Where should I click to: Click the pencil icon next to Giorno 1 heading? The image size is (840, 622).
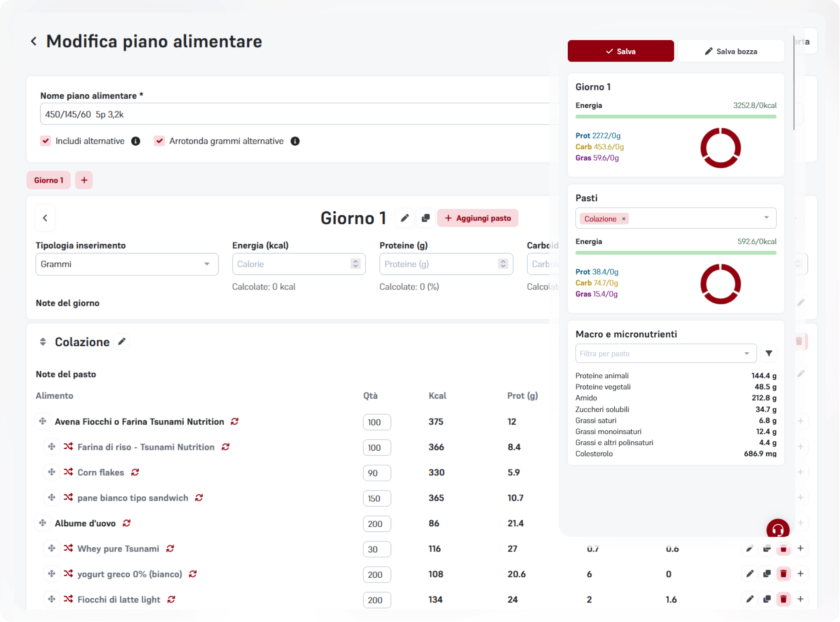[x=404, y=218]
